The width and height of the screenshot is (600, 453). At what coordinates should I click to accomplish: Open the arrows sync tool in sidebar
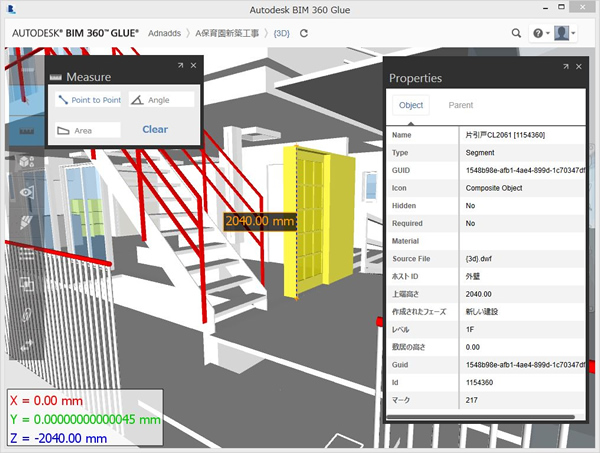(x=26, y=345)
